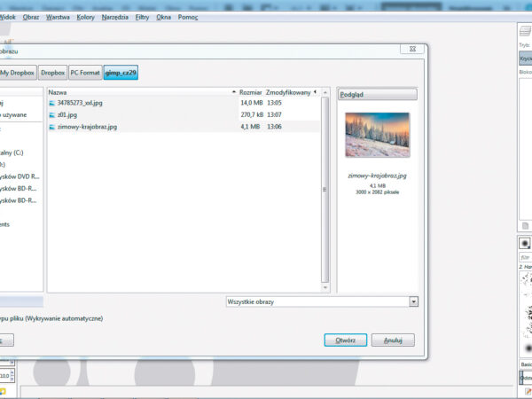Click the Otwórz button
Image resolution: width=532 pixels, height=399 pixels.
345,340
